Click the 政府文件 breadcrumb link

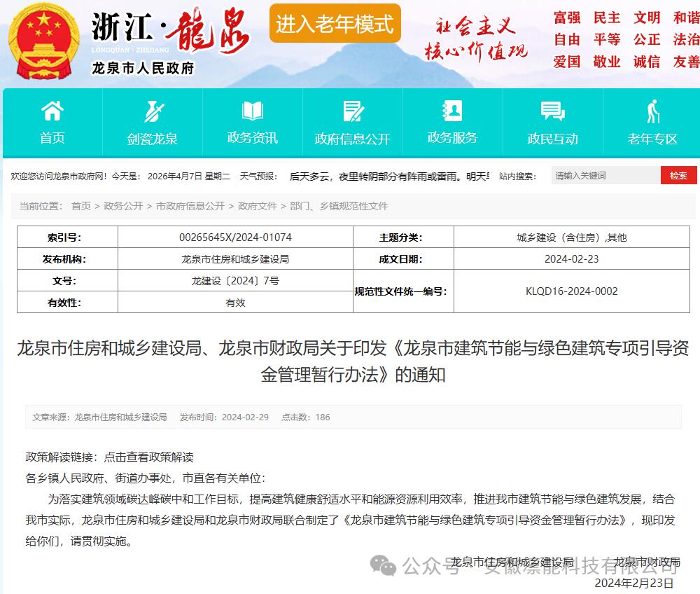pos(258,206)
